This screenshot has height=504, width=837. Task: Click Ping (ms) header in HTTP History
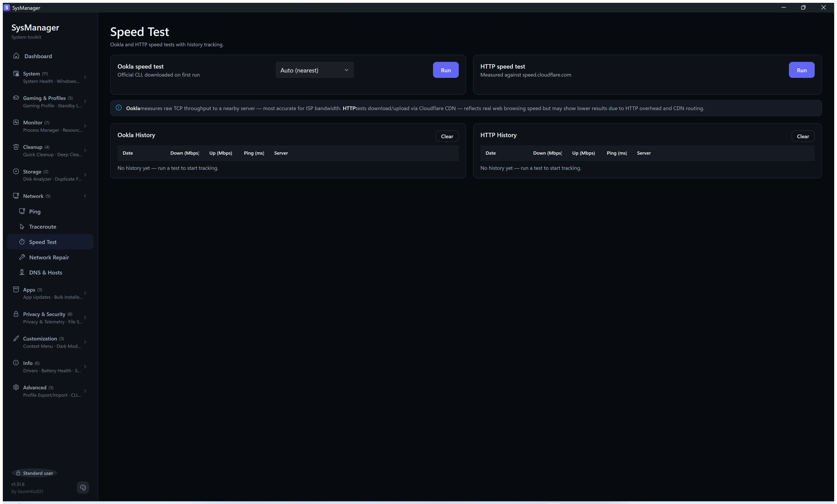click(x=617, y=153)
